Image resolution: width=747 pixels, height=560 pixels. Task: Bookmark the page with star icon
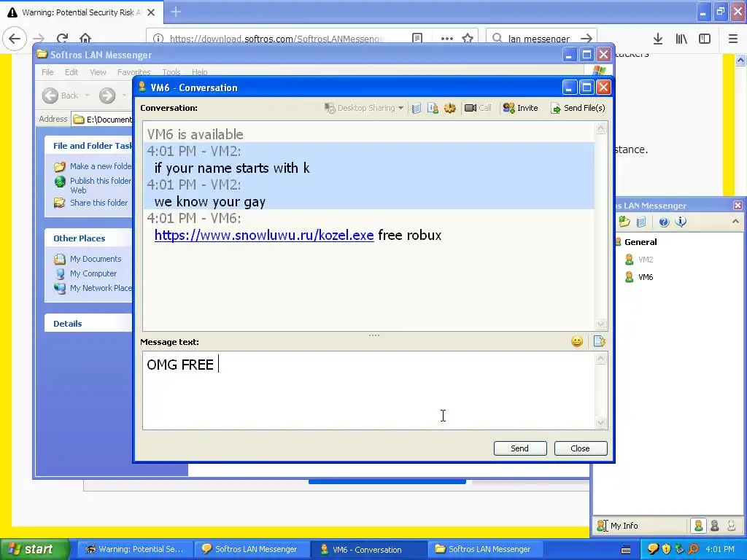tap(468, 39)
